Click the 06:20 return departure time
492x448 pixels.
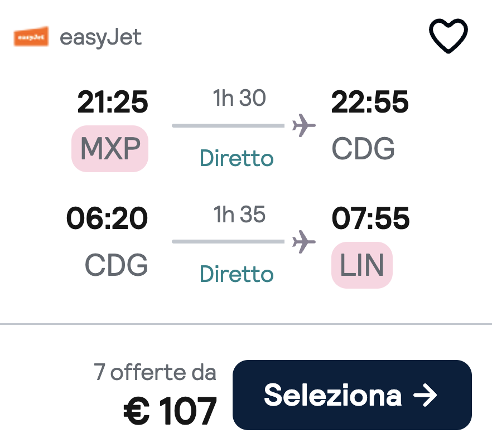107,218
